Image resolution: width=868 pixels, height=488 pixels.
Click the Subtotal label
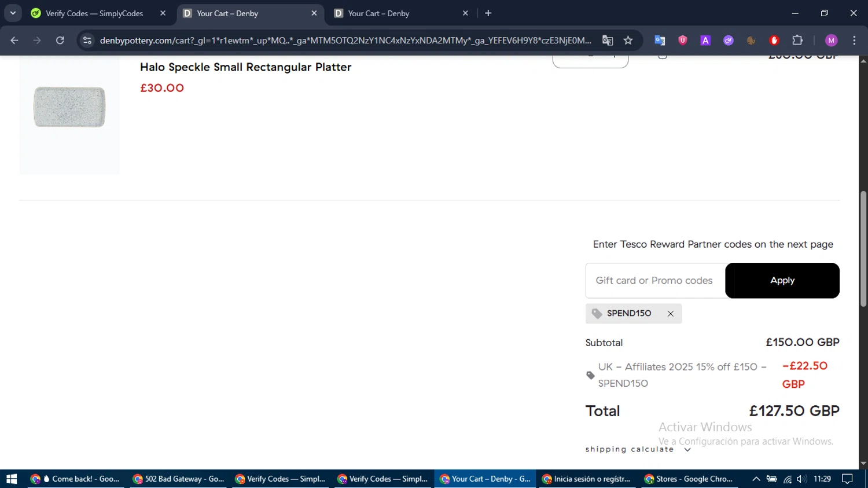604,343
